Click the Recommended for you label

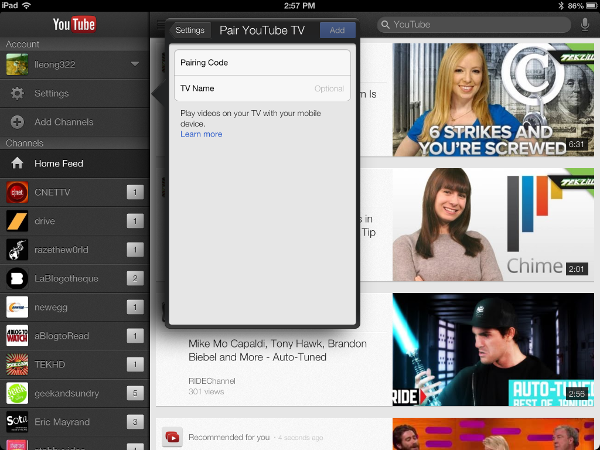pos(229,437)
